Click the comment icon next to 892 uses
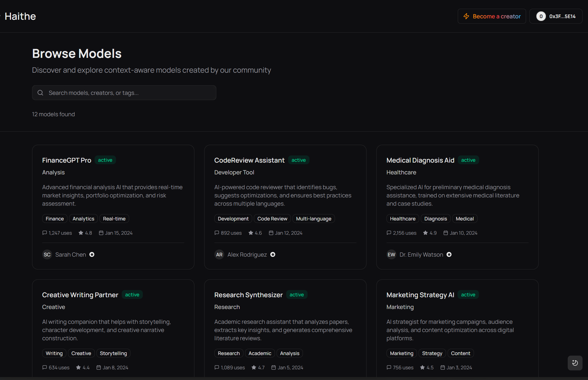Screen dimensions: 588x380 tap(217, 233)
